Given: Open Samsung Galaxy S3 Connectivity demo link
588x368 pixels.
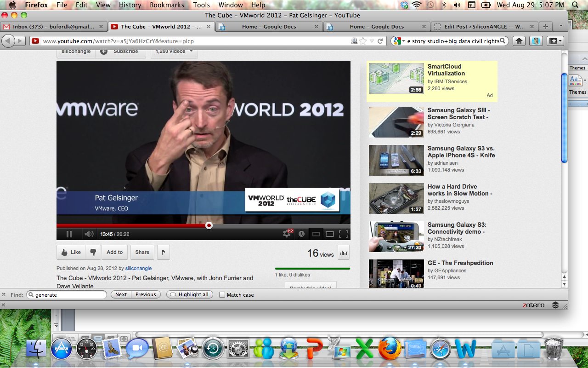Looking at the screenshot, I should pyautogui.click(x=457, y=228).
